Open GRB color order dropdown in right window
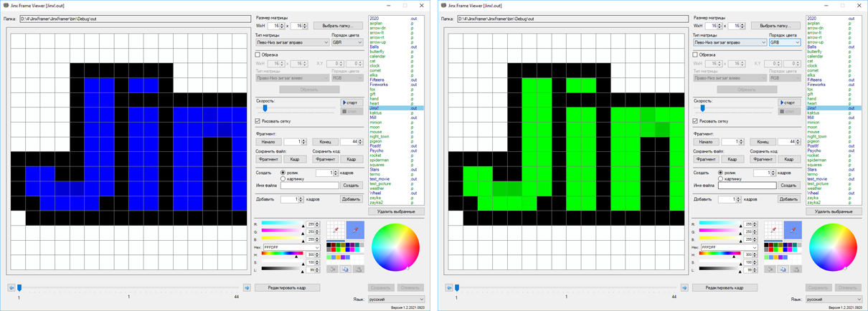The width and height of the screenshot is (868, 311). point(785,42)
